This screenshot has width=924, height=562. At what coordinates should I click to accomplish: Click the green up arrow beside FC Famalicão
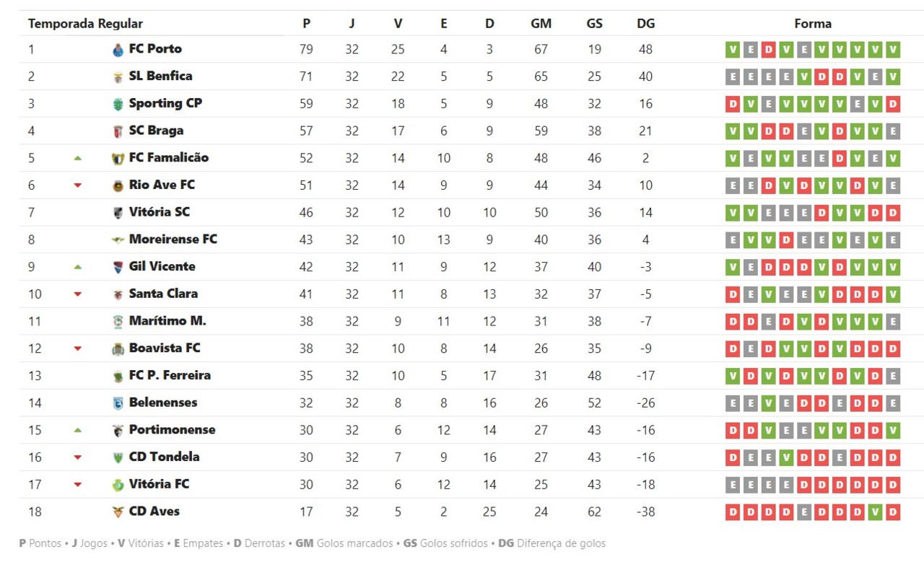pyautogui.click(x=78, y=158)
